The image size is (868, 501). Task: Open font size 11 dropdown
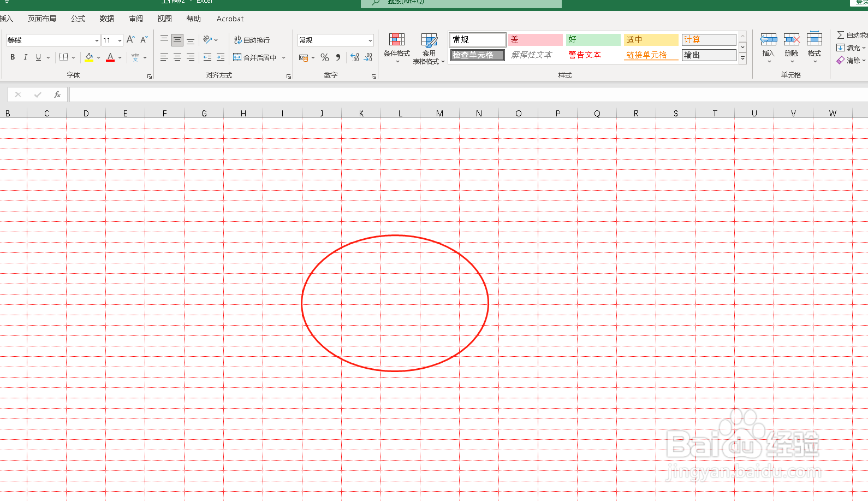pos(112,40)
